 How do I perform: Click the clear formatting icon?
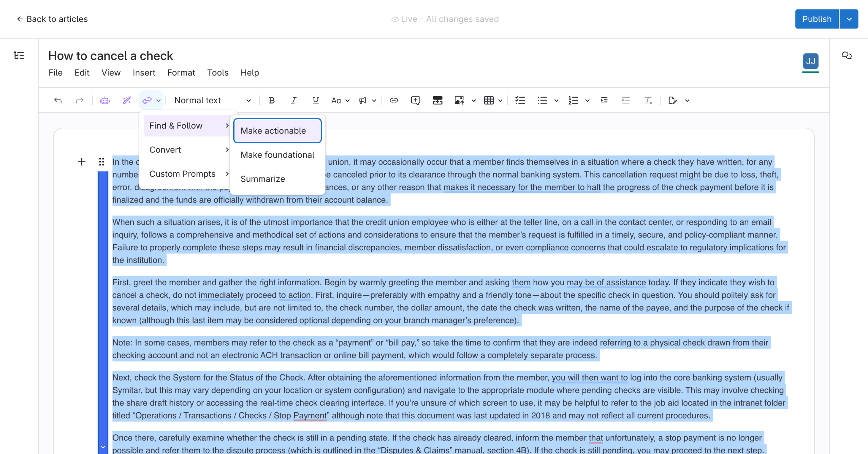click(648, 100)
